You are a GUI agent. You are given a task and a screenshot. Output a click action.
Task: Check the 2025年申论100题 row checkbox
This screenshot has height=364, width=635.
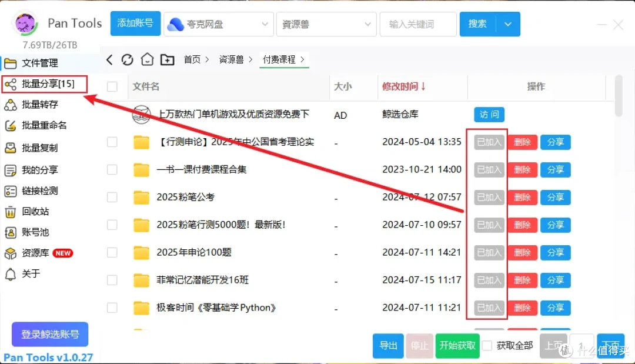coord(112,253)
